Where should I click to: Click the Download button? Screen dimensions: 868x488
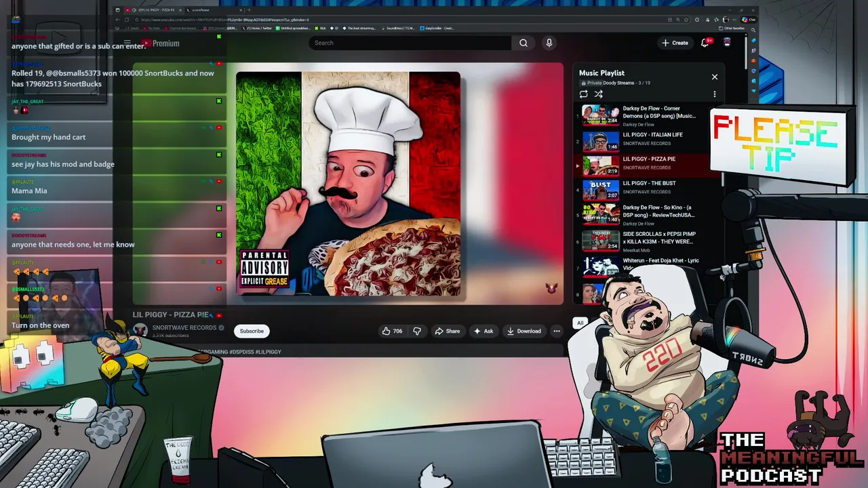[524, 331]
